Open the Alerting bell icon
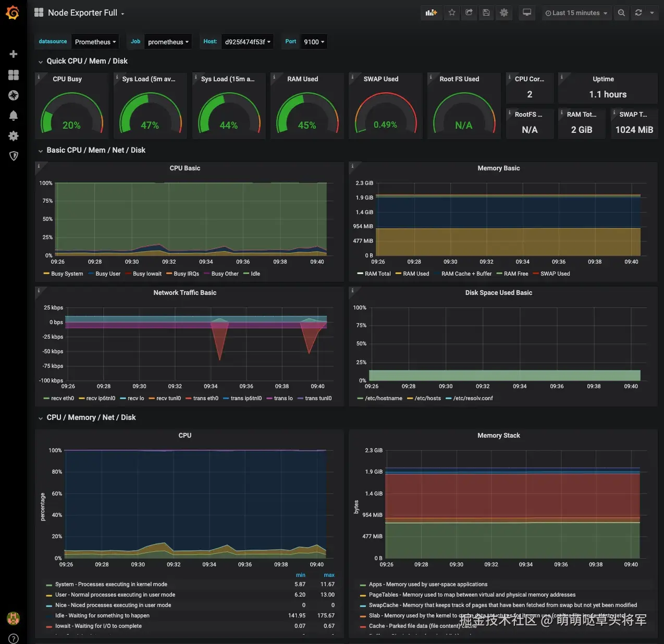Screen dimensions: 664x644 (x=14, y=116)
